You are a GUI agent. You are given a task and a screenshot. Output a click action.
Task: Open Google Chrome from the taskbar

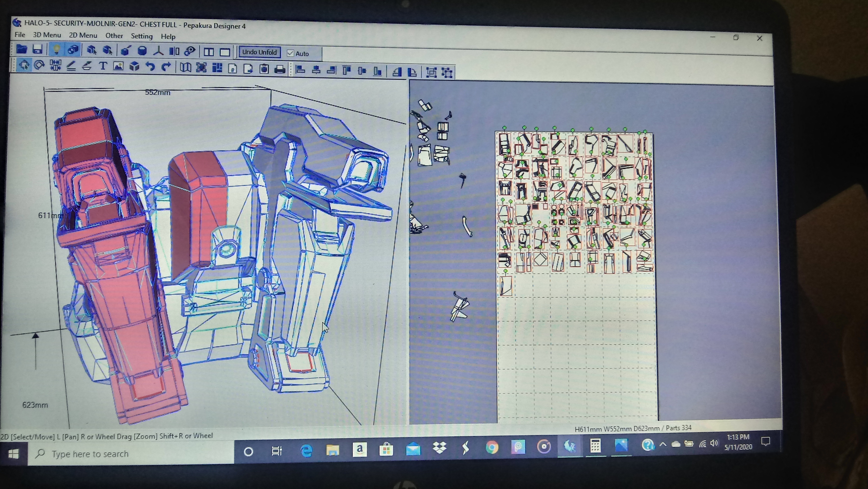[x=492, y=447]
